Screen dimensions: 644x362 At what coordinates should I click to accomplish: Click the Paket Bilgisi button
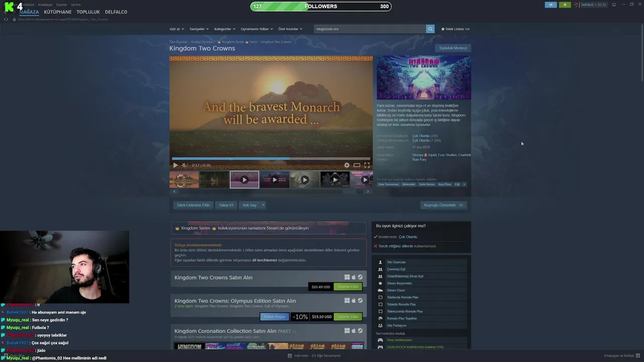click(275, 317)
